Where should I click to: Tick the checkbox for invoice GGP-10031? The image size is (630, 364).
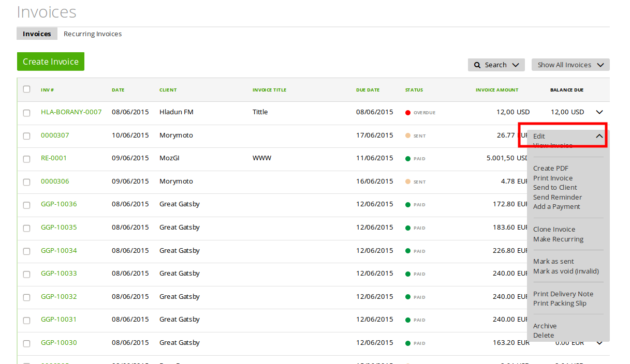tap(26, 320)
